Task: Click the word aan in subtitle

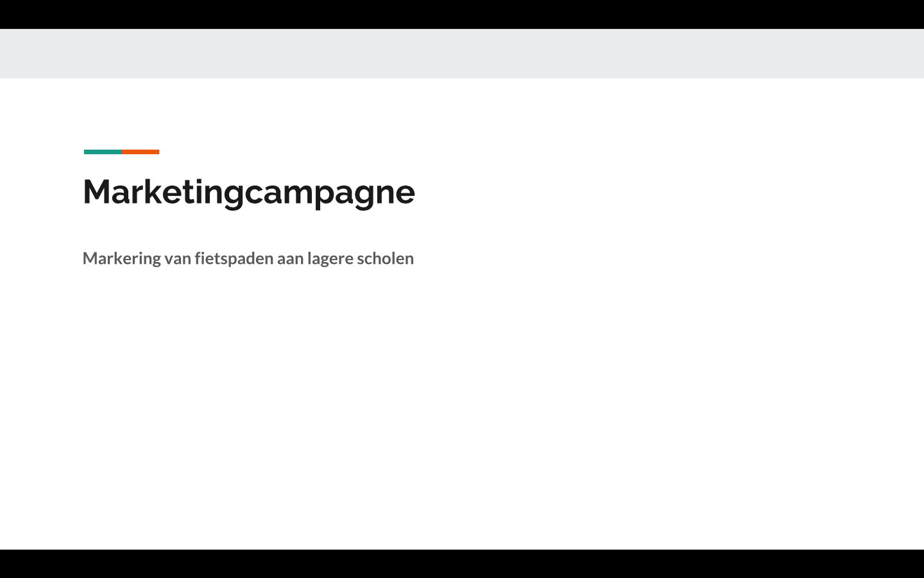Action: tap(290, 259)
